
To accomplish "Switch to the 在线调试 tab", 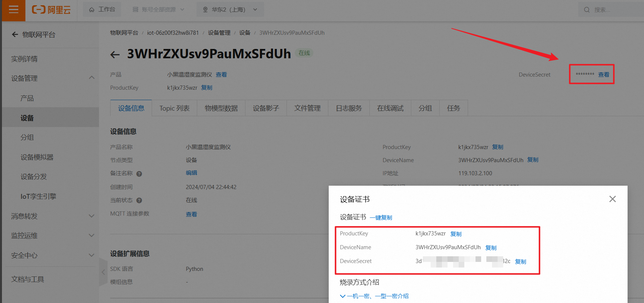I will click(x=390, y=108).
